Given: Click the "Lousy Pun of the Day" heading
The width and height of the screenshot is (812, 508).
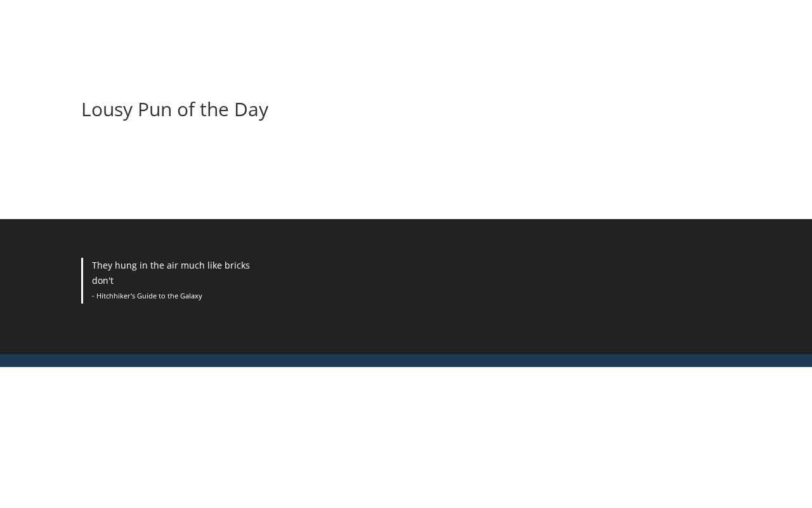Looking at the screenshot, I should pos(174,110).
